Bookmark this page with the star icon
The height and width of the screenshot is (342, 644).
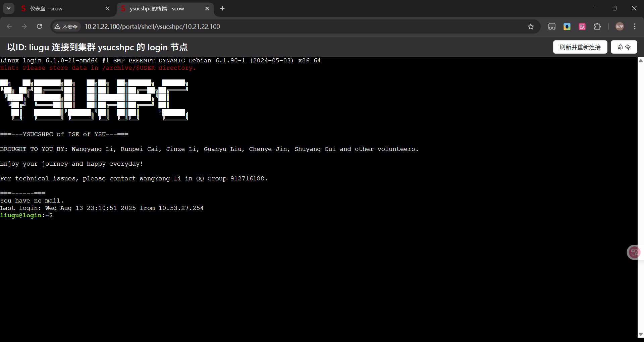pos(531,26)
